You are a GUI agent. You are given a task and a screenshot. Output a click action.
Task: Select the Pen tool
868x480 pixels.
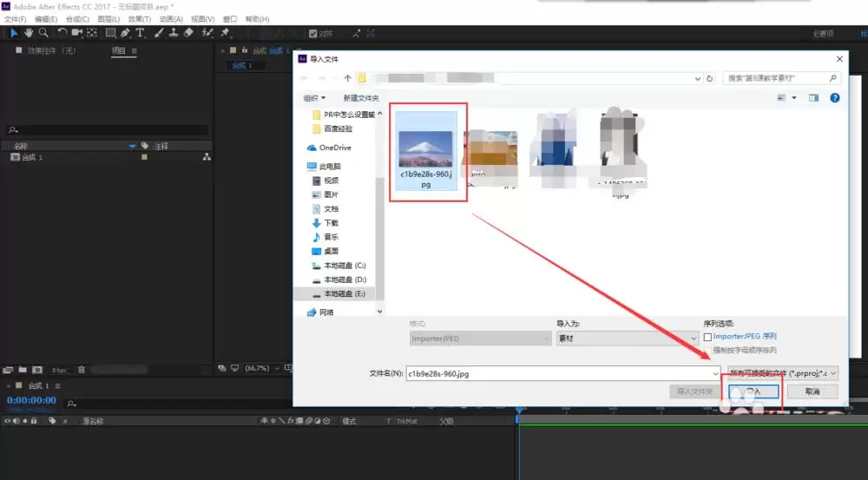(125, 33)
